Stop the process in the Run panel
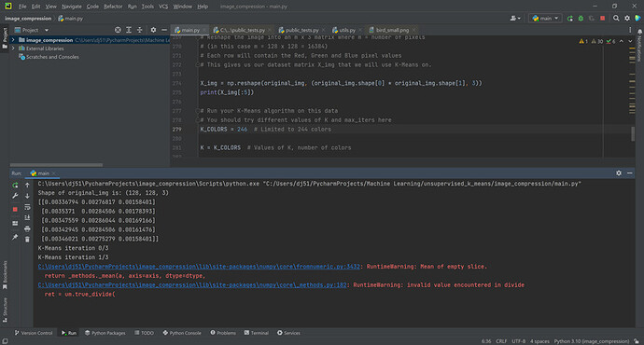644x345 pixels. pyautogui.click(x=15, y=209)
